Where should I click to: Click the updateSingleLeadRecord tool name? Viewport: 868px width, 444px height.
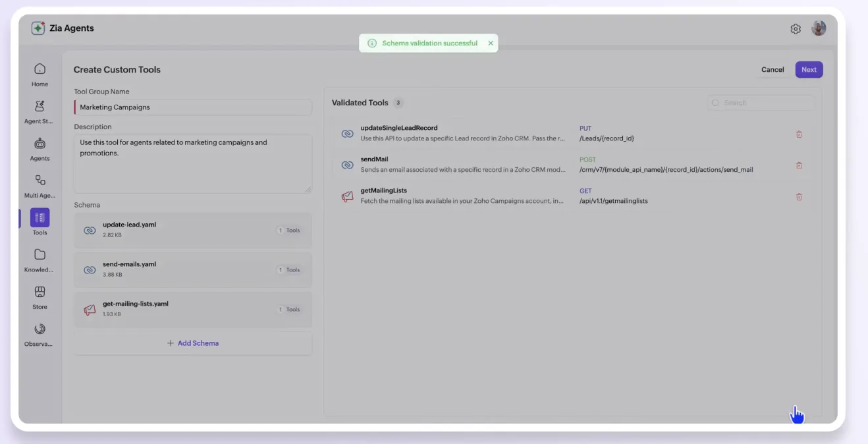click(x=399, y=128)
